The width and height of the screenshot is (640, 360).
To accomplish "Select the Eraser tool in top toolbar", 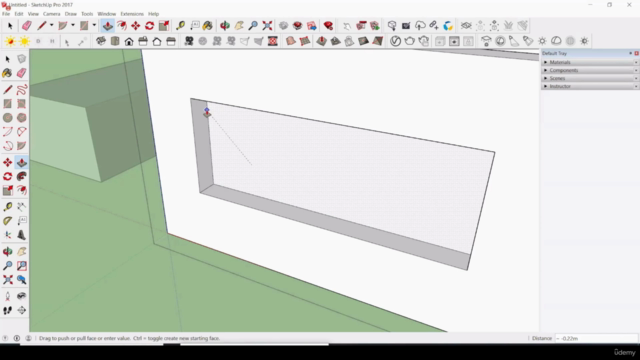I will point(27,26).
